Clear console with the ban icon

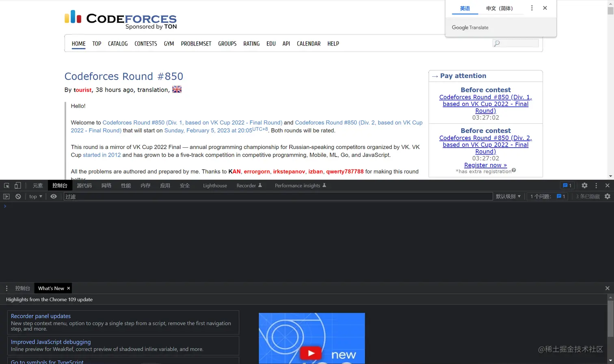point(18,196)
